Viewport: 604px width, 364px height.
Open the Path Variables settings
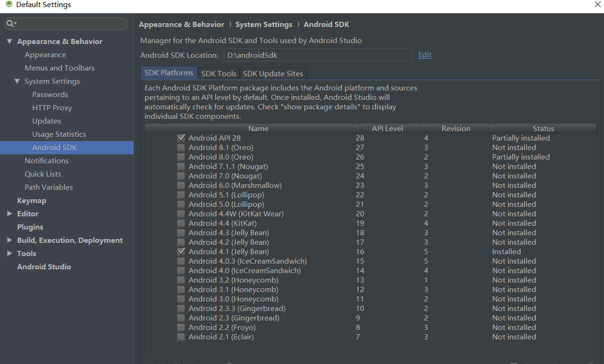point(49,187)
